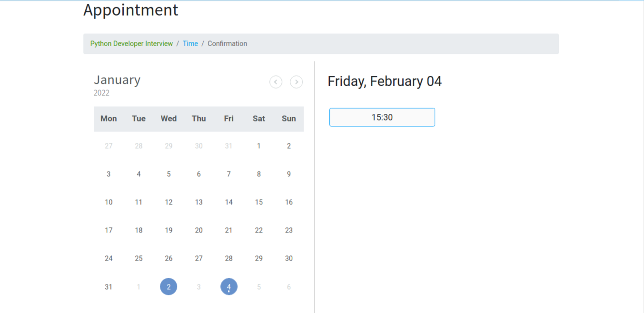Viewport: 644px width, 313px height.
Task: Pick January 14 on the calendar
Action: [228, 202]
